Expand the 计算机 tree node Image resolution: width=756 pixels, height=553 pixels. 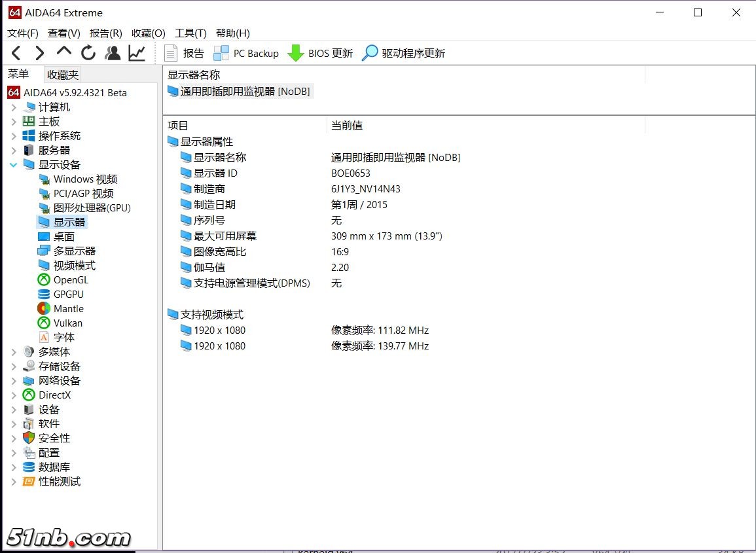[14, 107]
